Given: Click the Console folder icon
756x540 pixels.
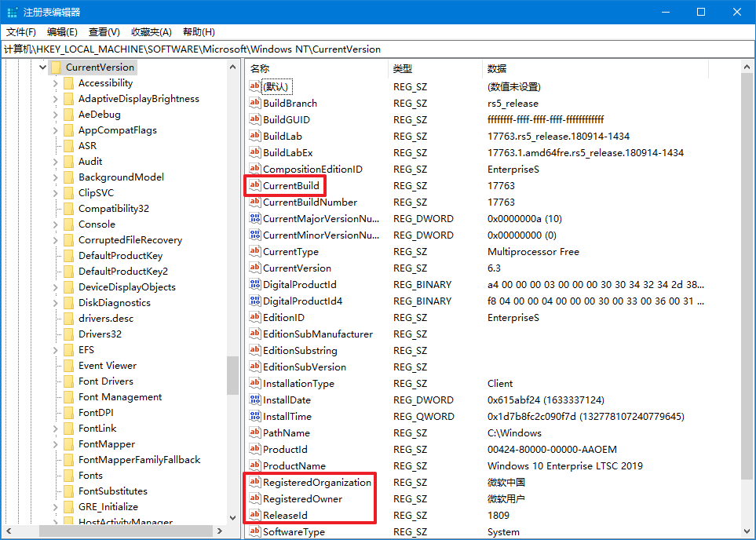Looking at the screenshot, I should pyautogui.click(x=69, y=224).
